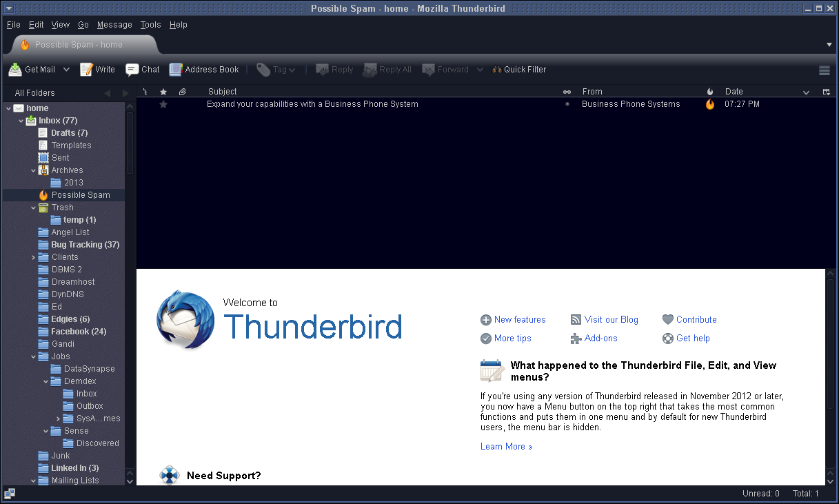The image size is (839, 504).
Task: Sort by the read status column
Action: click(567, 92)
